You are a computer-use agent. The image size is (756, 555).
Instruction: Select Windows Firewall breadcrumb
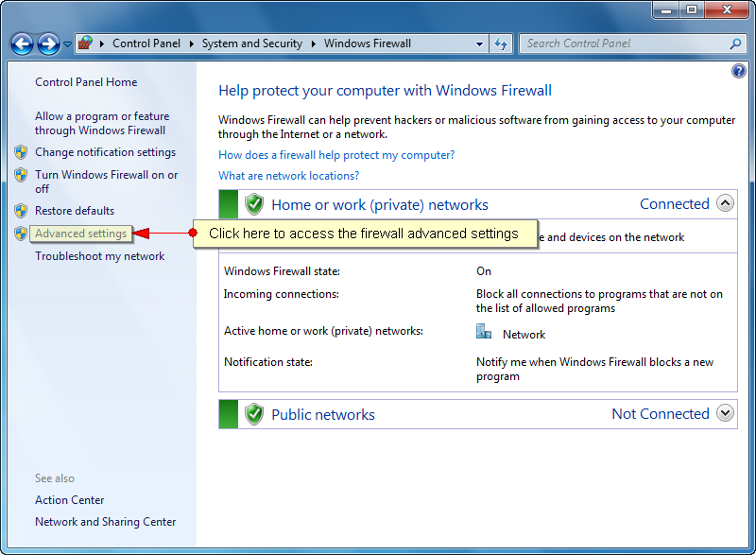coord(368,43)
